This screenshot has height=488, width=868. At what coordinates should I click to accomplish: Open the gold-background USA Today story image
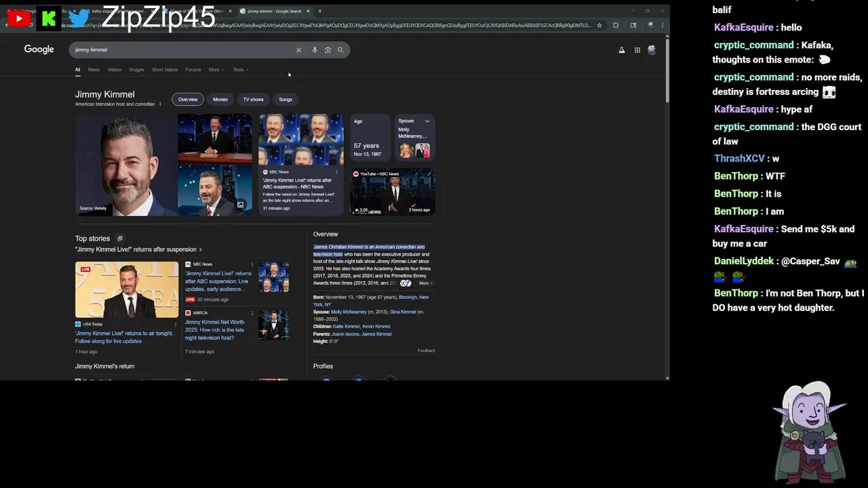click(127, 289)
